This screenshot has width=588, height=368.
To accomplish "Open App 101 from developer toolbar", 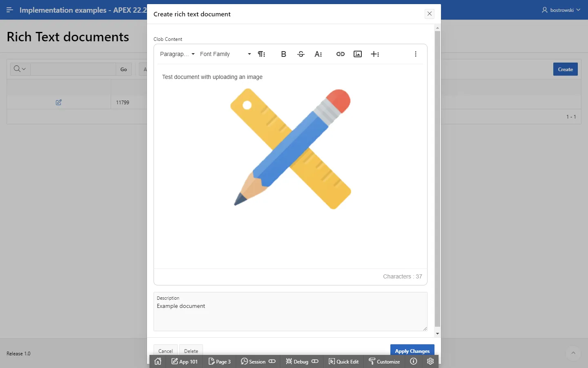I will click(185, 361).
